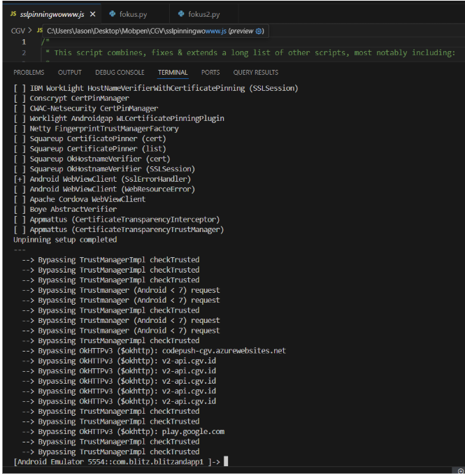The image size is (465, 476).
Task: Switch to the sslpinningwowww.js editor tab
Action: 52,14
